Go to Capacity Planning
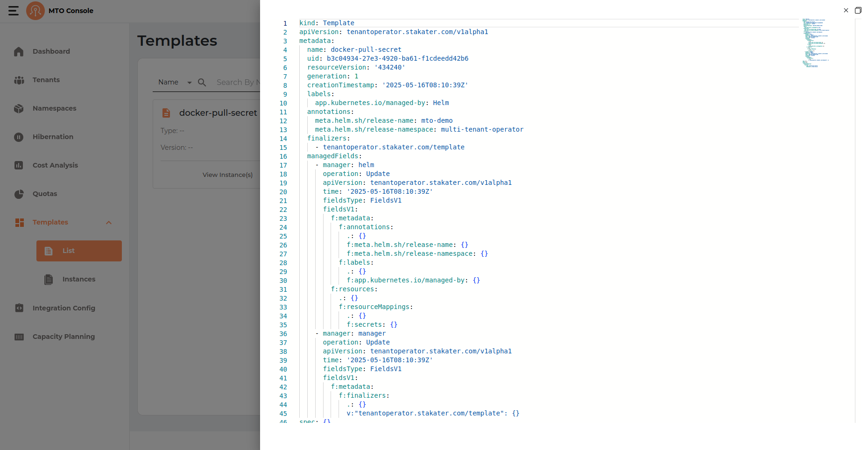Image resolution: width=868 pixels, height=450 pixels. pos(64,337)
